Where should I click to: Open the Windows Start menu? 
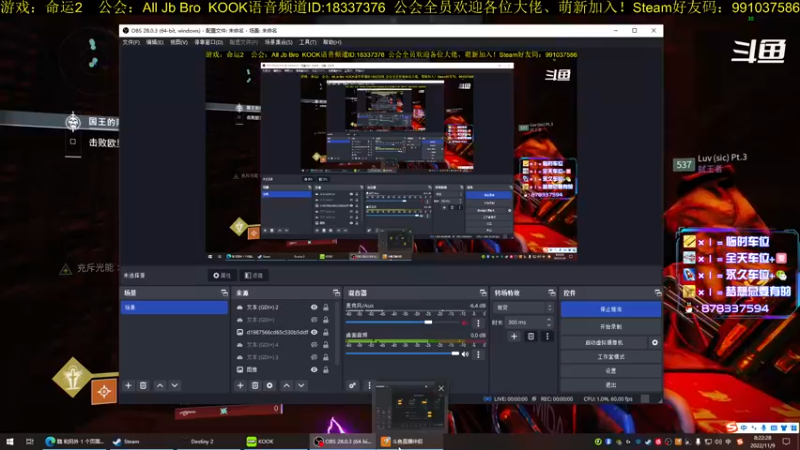pos(10,441)
